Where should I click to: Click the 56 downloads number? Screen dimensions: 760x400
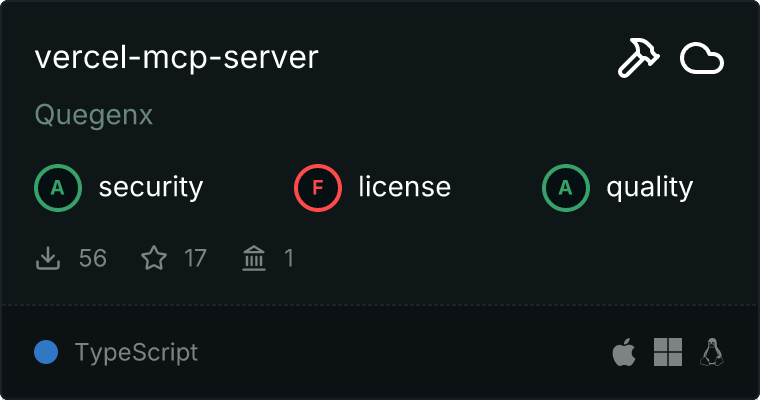pyautogui.click(x=92, y=259)
